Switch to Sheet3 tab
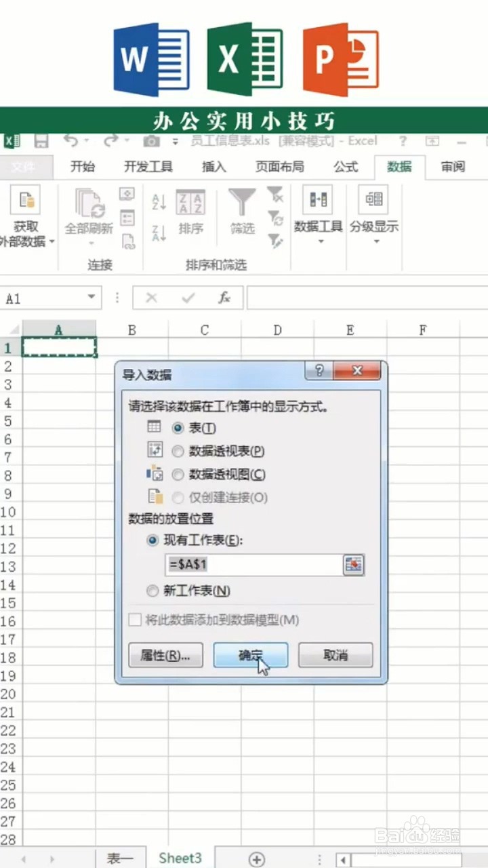Viewport: 488px width, 868px height. (x=180, y=858)
